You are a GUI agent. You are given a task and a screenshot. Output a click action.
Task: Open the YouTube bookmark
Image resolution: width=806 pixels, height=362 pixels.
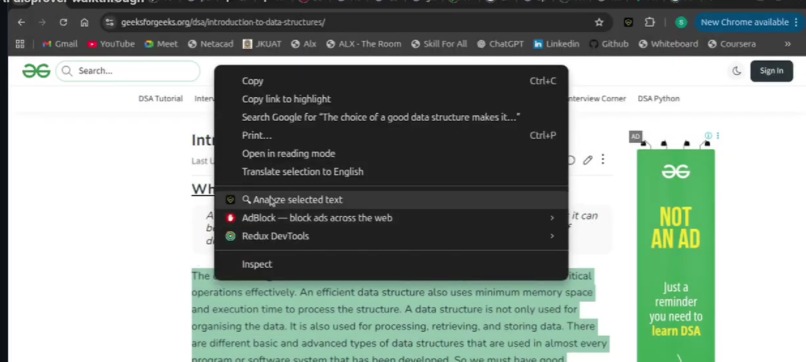click(111, 44)
